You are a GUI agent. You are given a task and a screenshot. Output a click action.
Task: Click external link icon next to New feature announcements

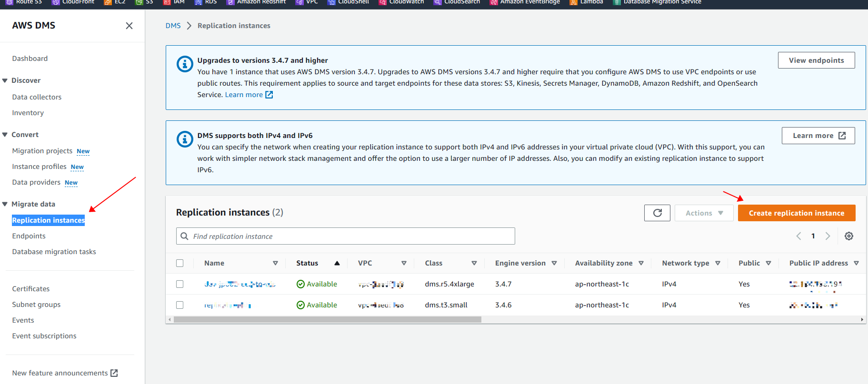pyautogui.click(x=114, y=373)
